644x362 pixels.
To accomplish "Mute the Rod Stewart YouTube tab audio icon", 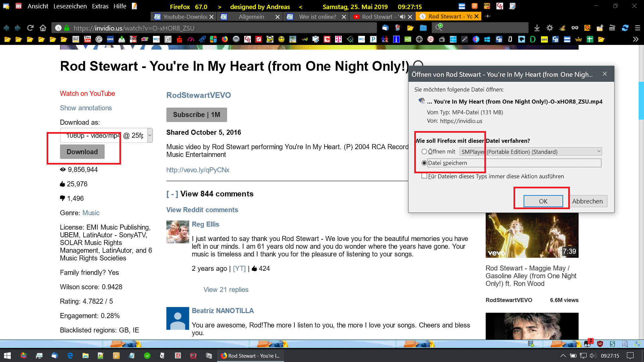I will [x=402, y=17].
